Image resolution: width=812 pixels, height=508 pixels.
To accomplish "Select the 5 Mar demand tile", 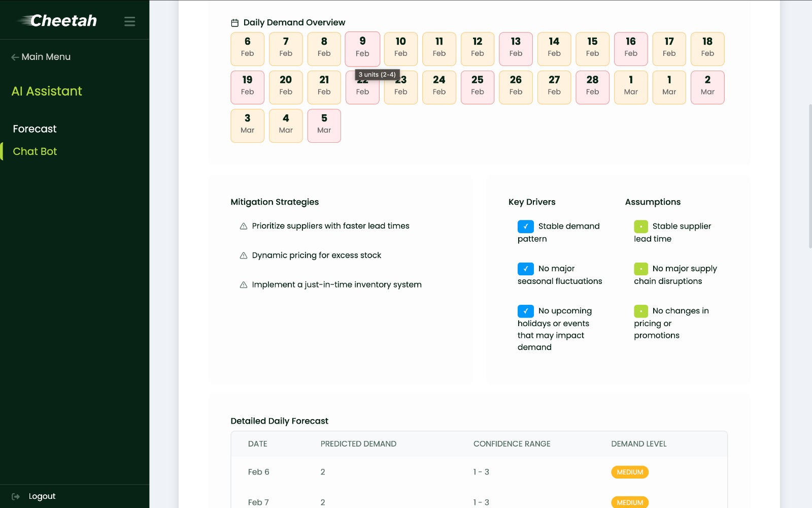I will [324, 125].
